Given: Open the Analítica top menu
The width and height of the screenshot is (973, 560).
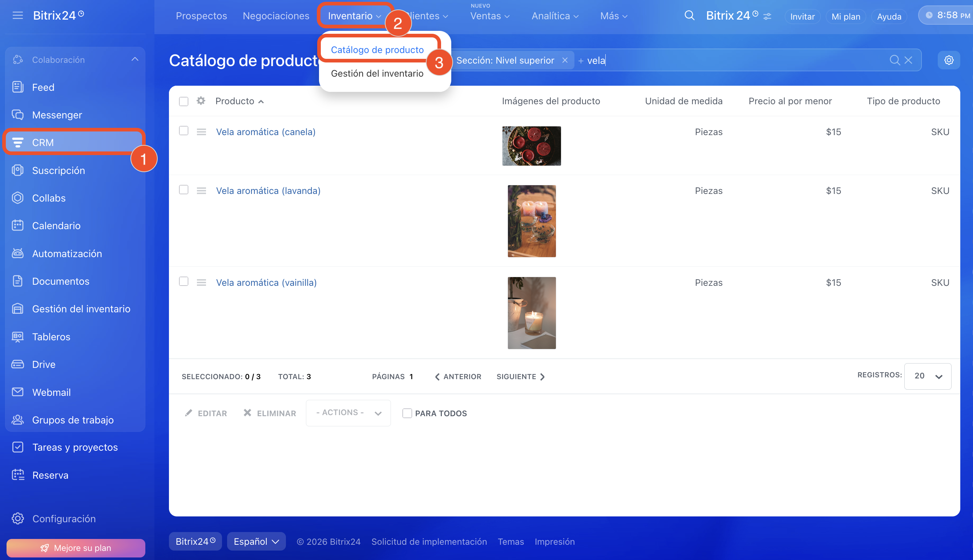Looking at the screenshot, I should (x=554, y=16).
